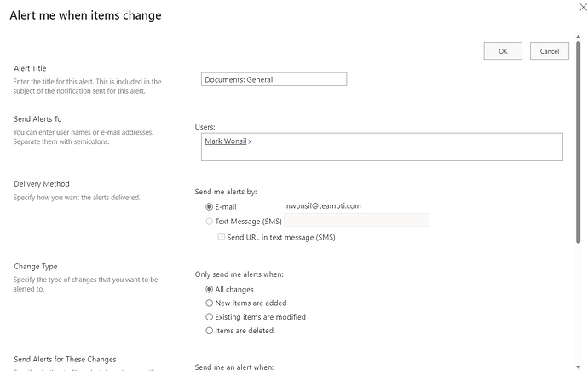Choose Items are deleted option
This screenshot has height=381, width=588.
[x=210, y=331]
